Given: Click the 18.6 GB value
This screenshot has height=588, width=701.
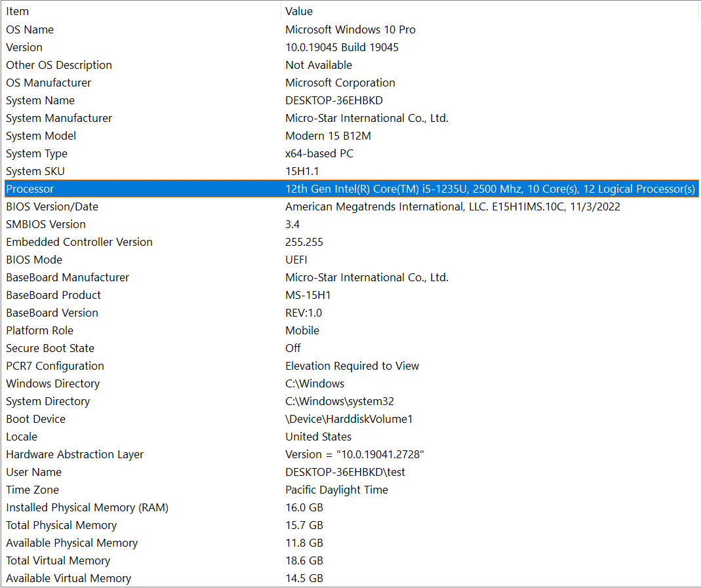Looking at the screenshot, I should point(304,560).
